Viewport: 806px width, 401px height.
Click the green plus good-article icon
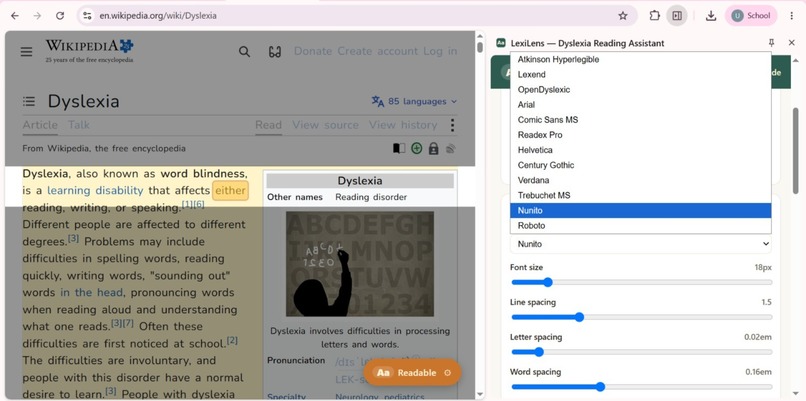(x=416, y=149)
